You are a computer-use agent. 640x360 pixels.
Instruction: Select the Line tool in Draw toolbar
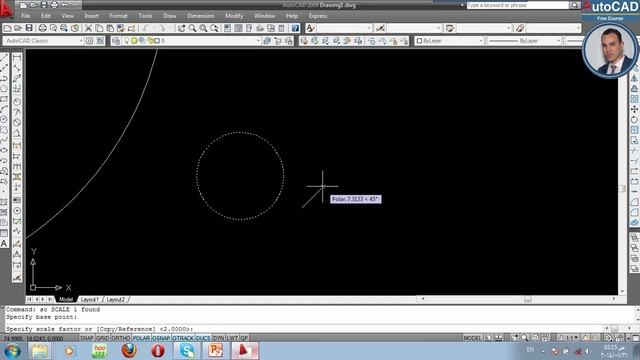[4, 58]
